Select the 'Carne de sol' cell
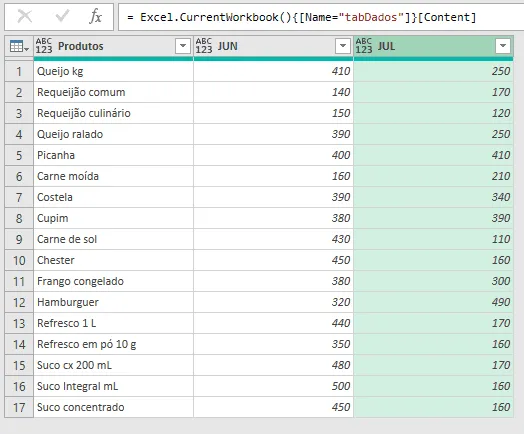The image size is (524, 434). (114, 239)
